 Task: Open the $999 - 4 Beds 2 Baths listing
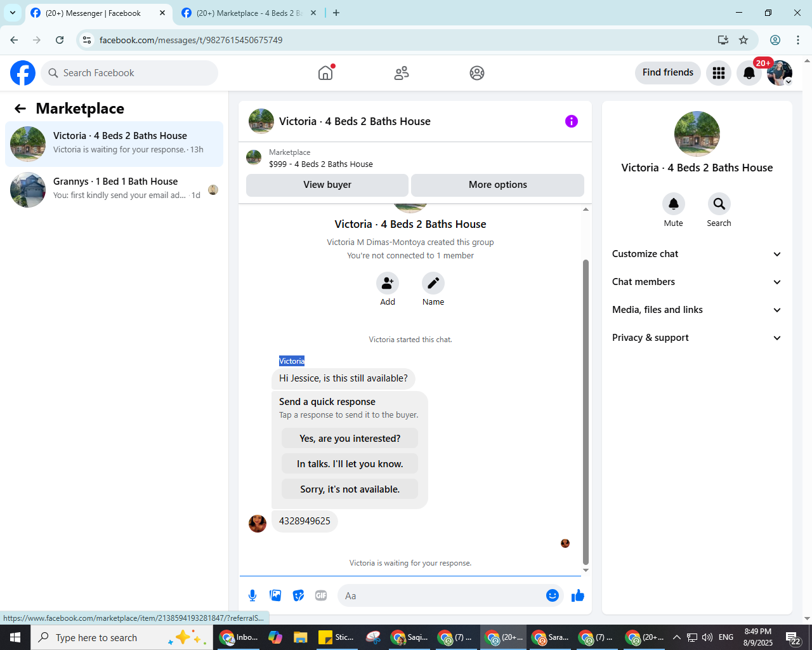click(x=321, y=164)
